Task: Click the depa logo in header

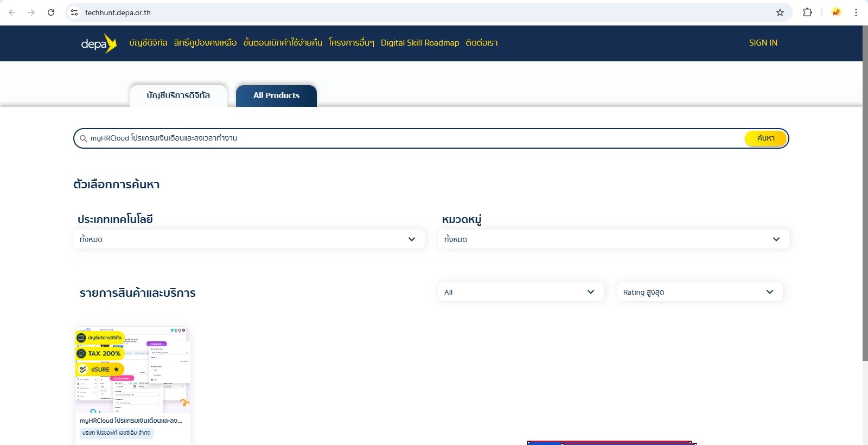Action: pos(99,43)
